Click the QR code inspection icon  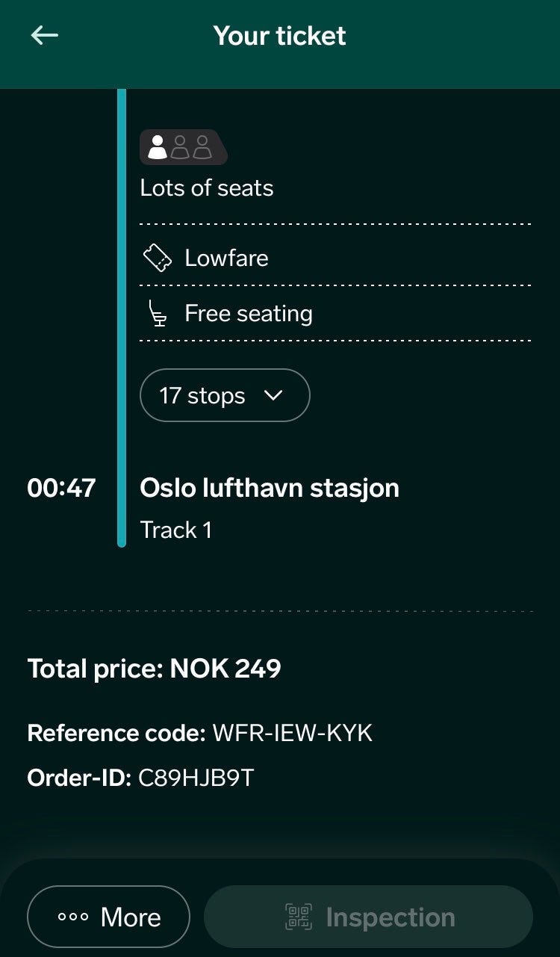click(299, 917)
